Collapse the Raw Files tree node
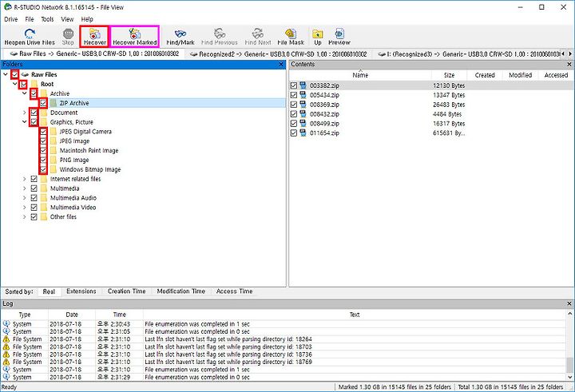The width and height of the screenshot is (575, 392). point(6,74)
